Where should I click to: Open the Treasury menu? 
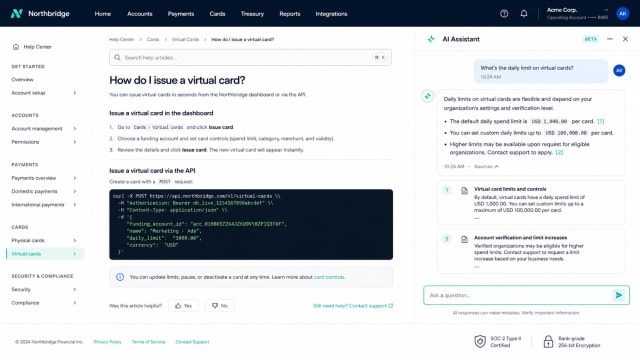252,14
